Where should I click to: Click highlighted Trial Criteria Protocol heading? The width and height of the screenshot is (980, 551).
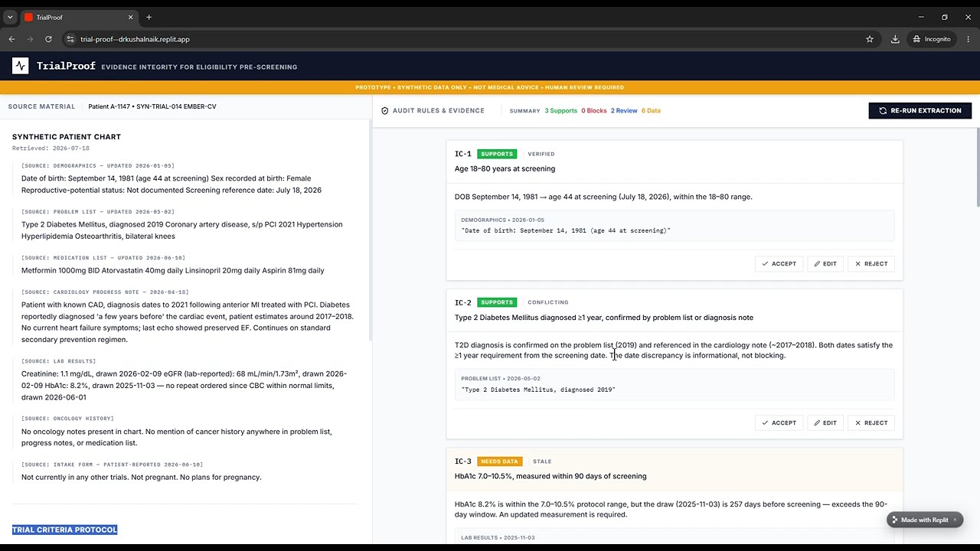click(x=65, y=530)
